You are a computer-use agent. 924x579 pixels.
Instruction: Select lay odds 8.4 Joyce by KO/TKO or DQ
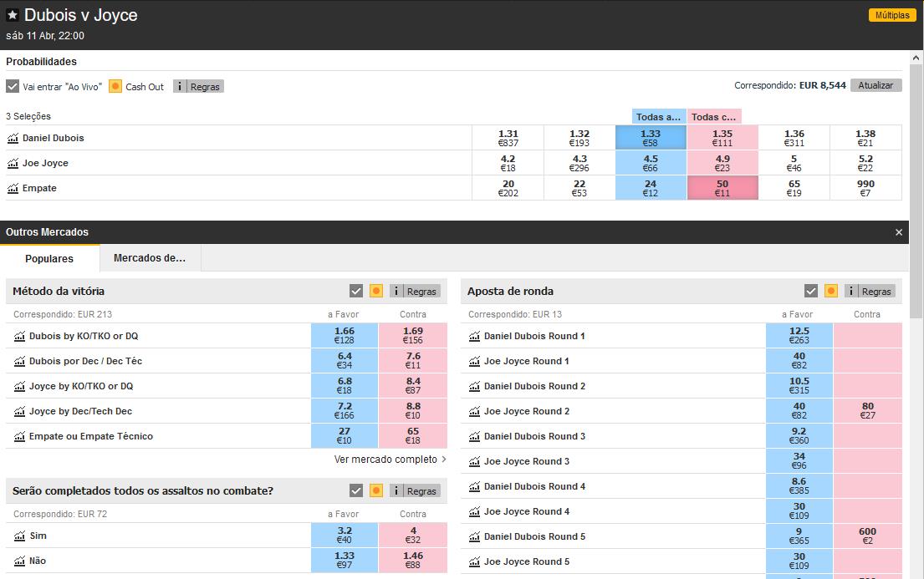coord(413,386)
